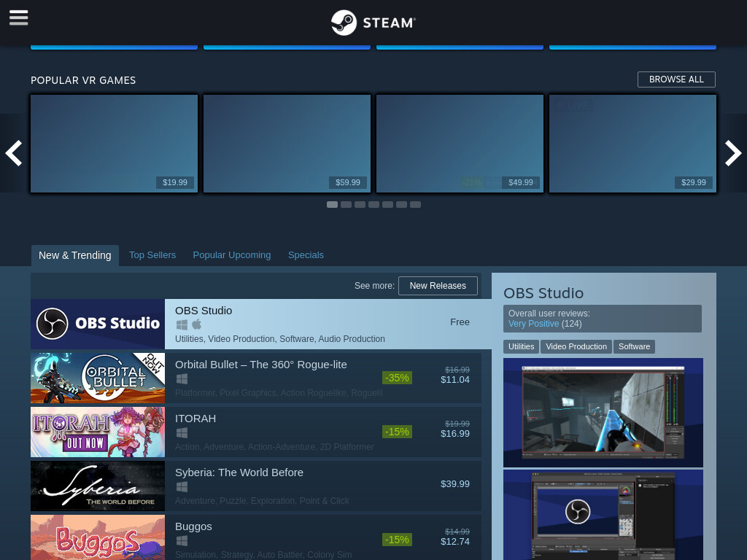Select seventh carousel page dot
Viewport: 747px width, 560px height.
pos(415,204)
